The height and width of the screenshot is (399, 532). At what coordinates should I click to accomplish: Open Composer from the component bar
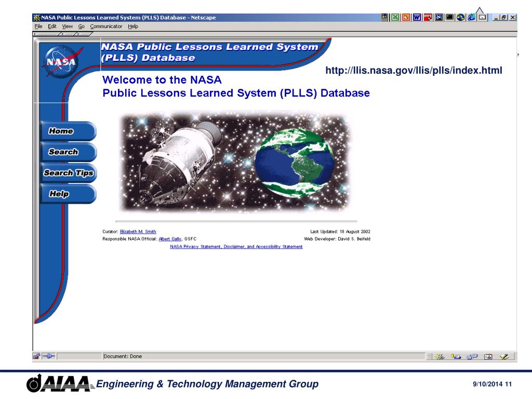tap(504, 356)
